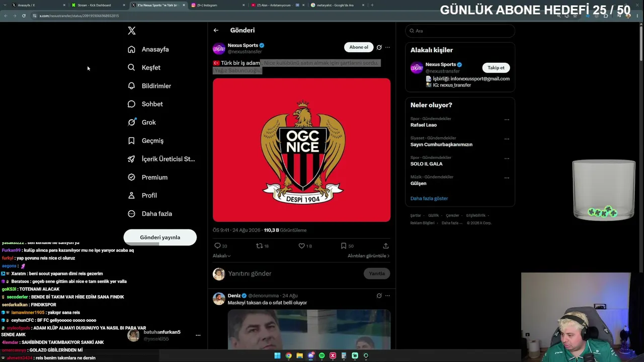Viewport: 644px width, 362px height.
Task: Open more options on Nexus Sports post
Action: tap(387, 47)
